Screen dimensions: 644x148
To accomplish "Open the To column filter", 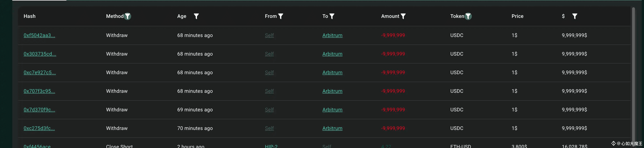I will (x=332, y=16).
